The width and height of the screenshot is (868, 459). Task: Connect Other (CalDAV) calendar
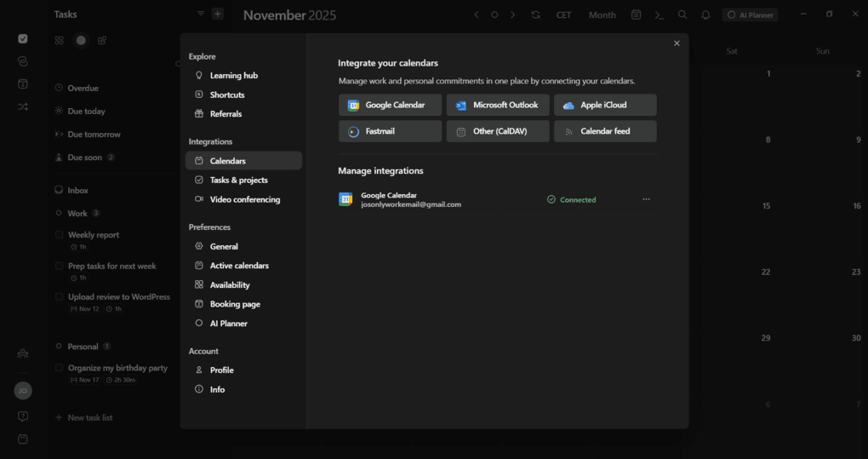coord(498,131)
